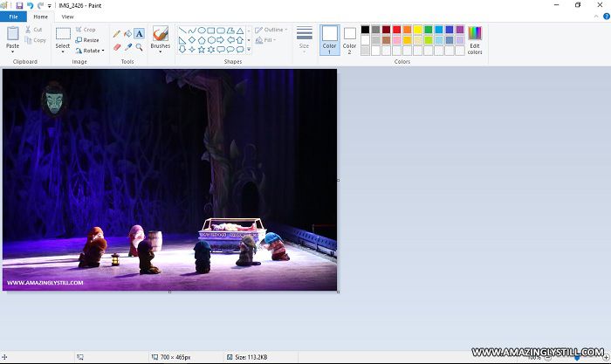The width and height of the screenshot is (611, 364).
Task: Click the Redo arrow in title bar
Action: click(x=40, y=5)
